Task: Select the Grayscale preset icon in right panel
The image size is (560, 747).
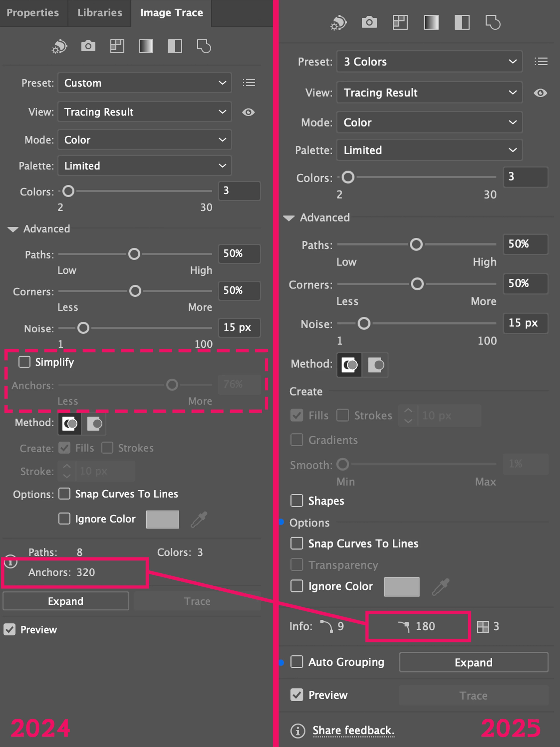Action: tap(431, 23)
